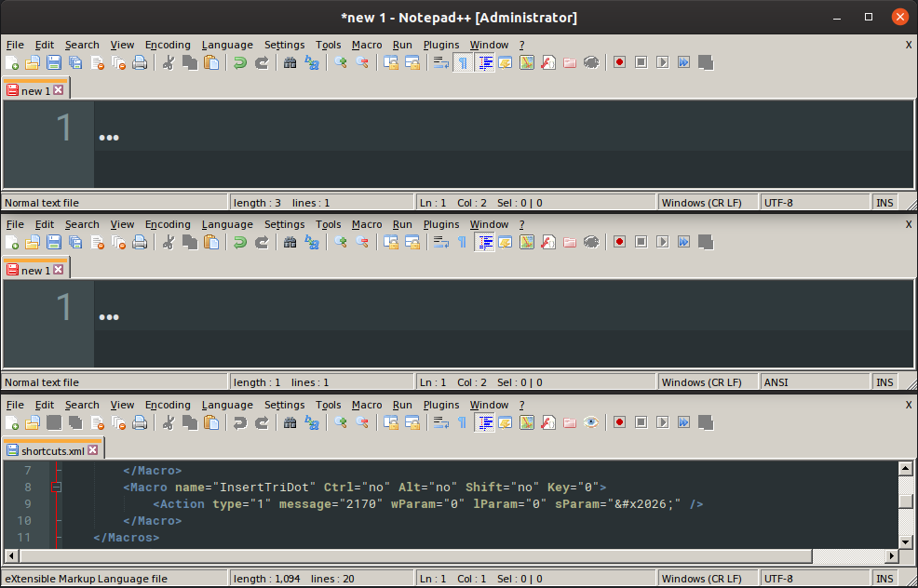The width and height of the screenshot is (918, 588).
Task: Close the shortcuts.xml tab
Action: coord(92,450)
